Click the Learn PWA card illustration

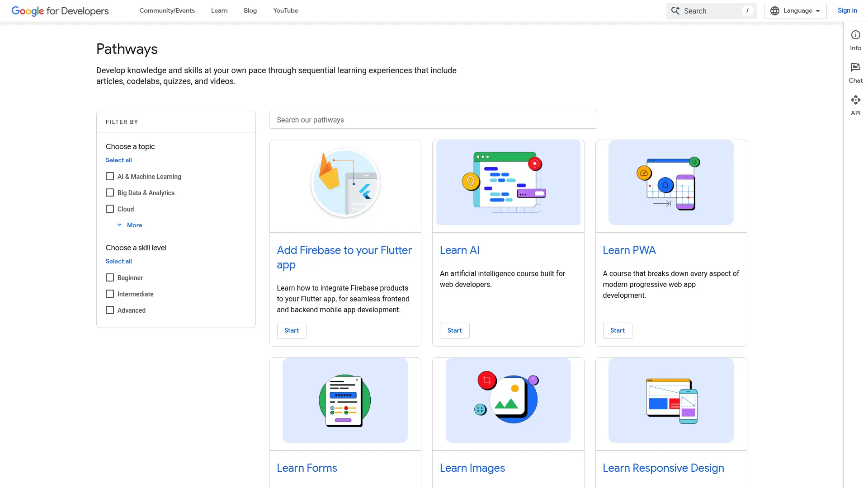coord(671,183)
